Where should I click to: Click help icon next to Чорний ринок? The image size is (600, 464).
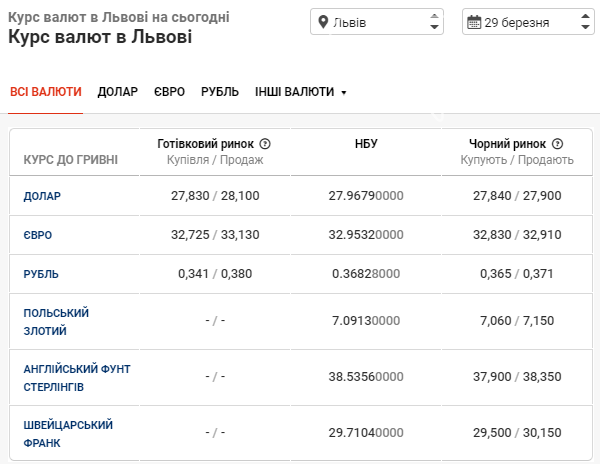[557, 144]
